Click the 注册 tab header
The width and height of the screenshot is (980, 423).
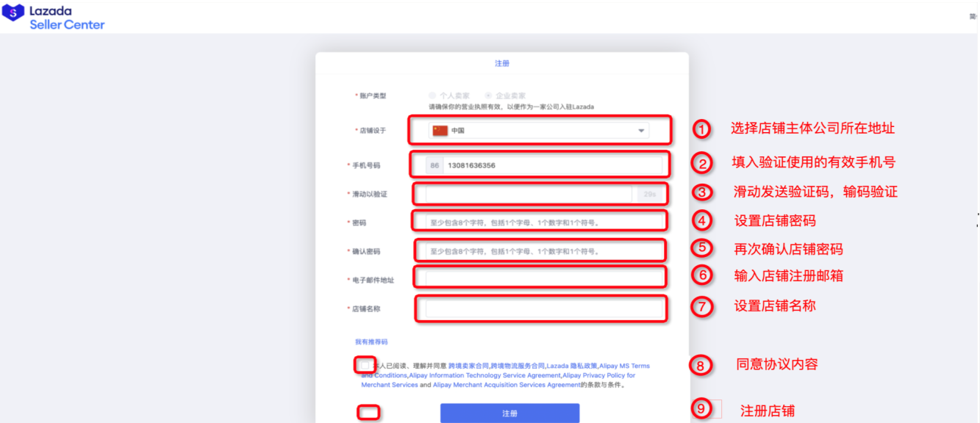click(x=502, y=64)
